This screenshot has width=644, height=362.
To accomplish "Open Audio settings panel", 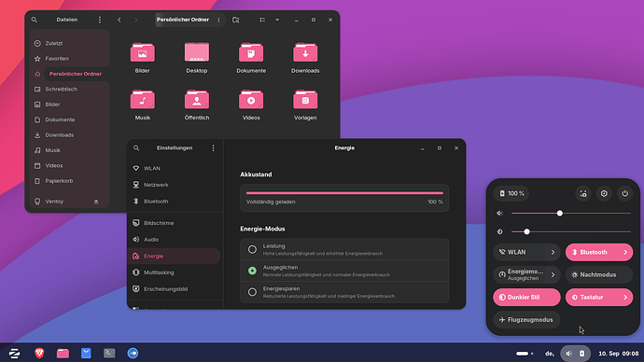I will click(x=175, y=239).
